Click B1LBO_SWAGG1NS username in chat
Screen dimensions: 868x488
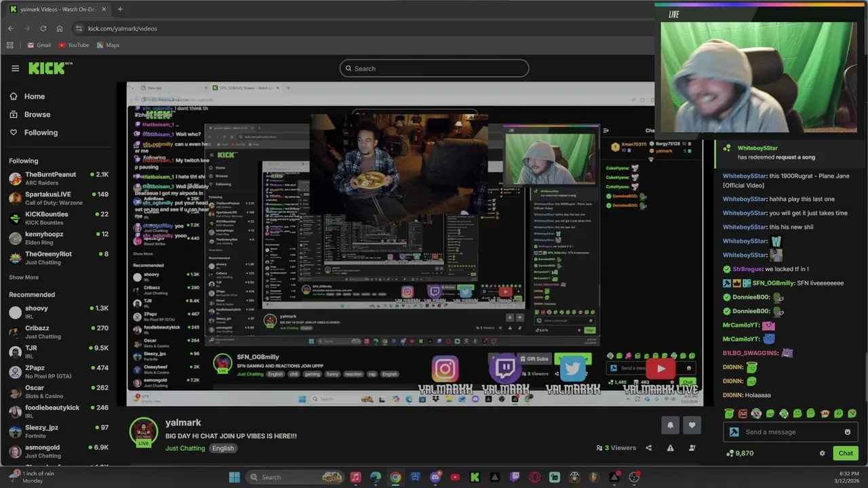click(x=750, y=353)
